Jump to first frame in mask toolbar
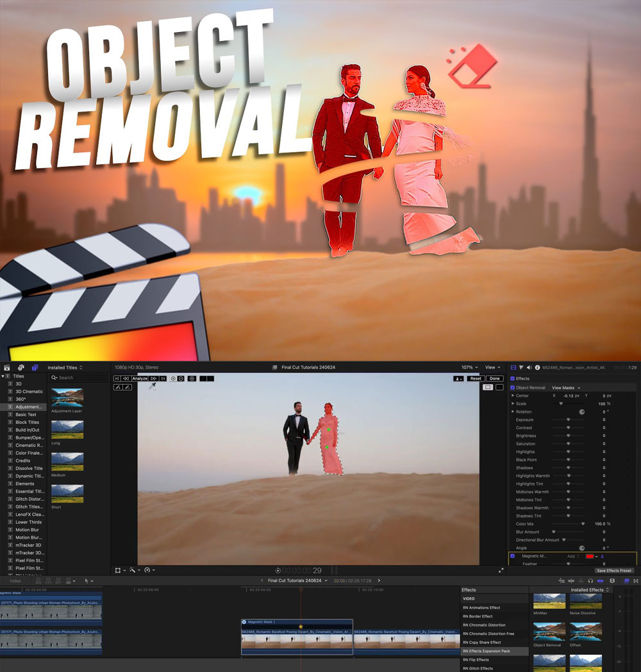Image resolution: width=641 pixels, height=672 pixels. [x=117, y=378]
